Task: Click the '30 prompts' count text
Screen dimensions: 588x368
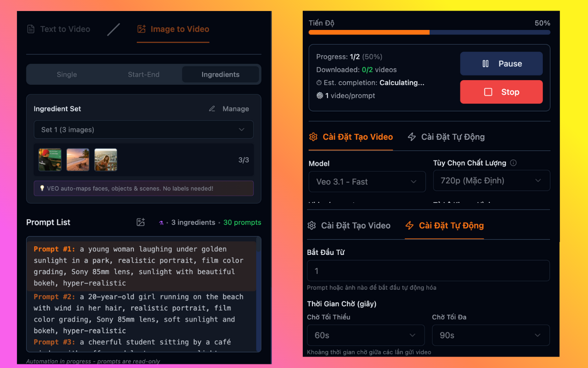Action: [242, 223]
